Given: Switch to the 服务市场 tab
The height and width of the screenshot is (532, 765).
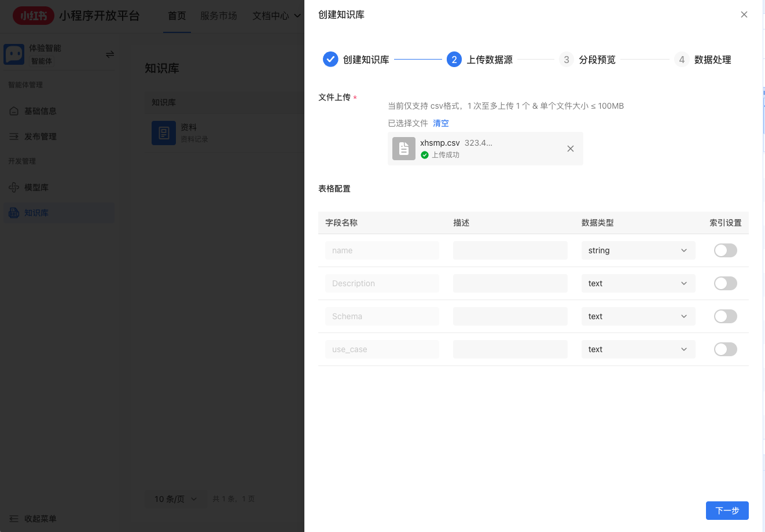Looking at the screenshot, I should [x=219, y=16].
